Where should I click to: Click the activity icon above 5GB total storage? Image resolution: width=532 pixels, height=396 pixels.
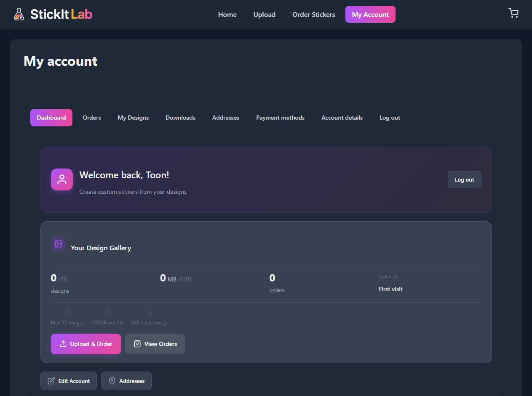150,313
